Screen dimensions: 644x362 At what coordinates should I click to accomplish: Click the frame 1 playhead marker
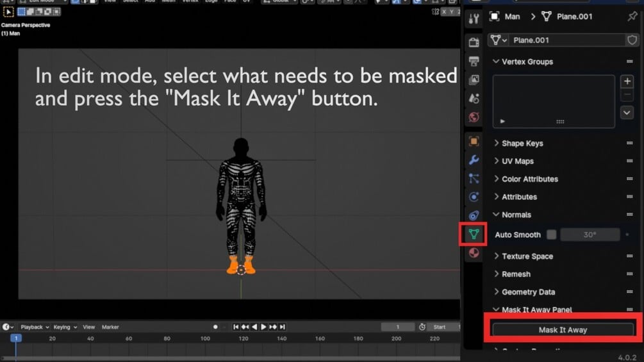click(x=16, y=338)
